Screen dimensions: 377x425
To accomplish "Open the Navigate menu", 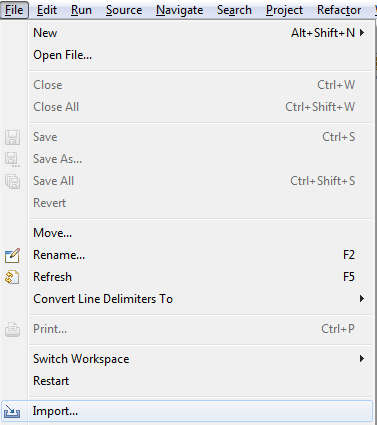I will [x=179, y=10].
